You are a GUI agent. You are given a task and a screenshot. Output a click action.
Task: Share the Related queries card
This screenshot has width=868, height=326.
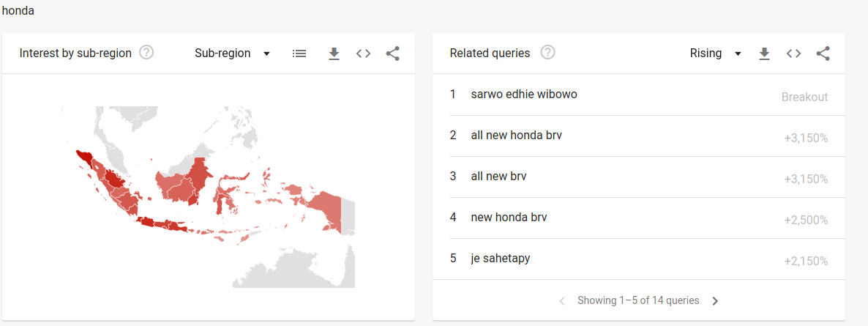[823, 53]
